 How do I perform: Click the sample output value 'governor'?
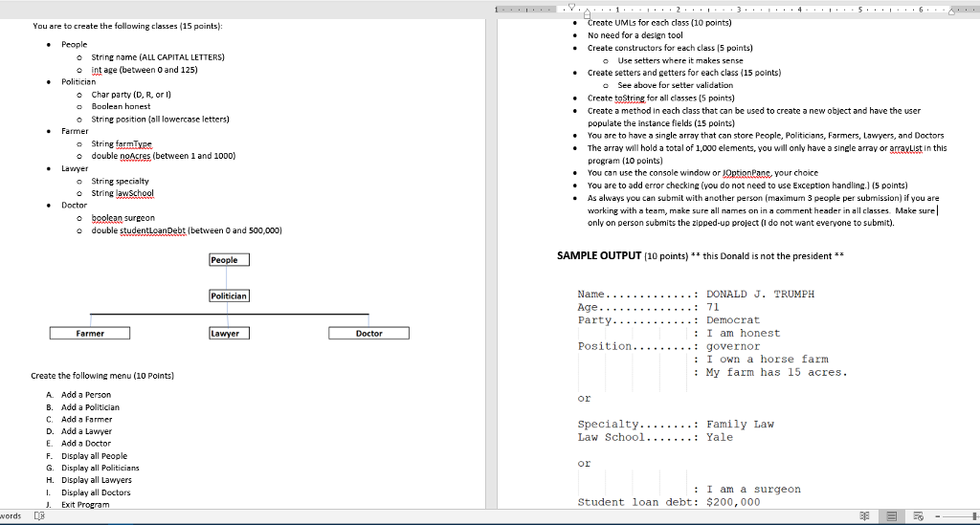[x=733, y=346]
